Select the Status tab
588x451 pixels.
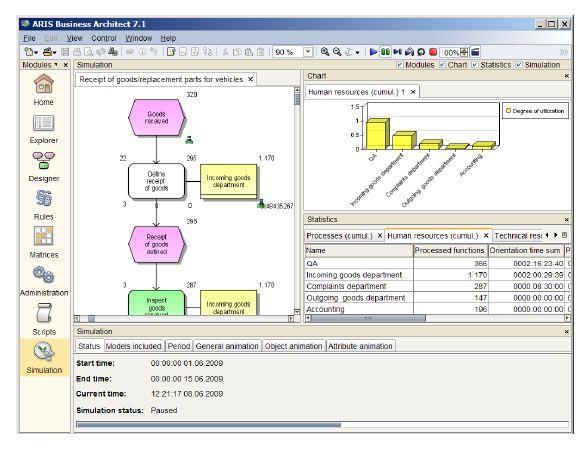point(89,346)
